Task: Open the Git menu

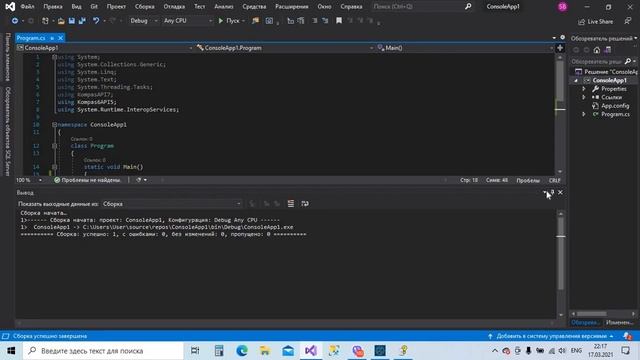Action: (94, 7)
